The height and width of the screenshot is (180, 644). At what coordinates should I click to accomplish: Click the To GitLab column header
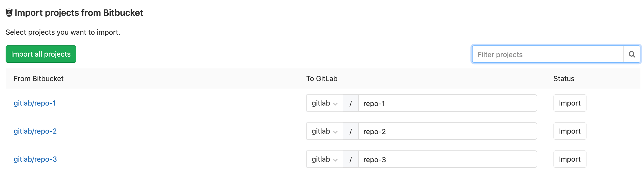[322, 79]
